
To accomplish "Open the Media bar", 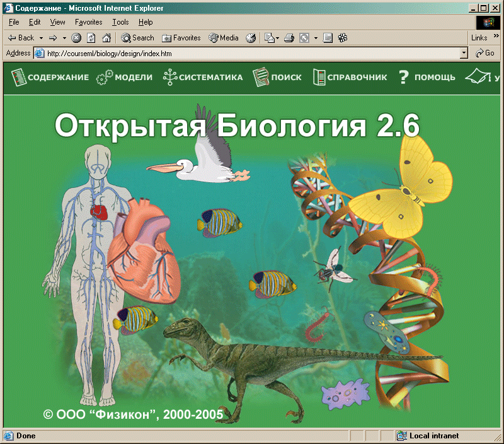I will [224, 38].
